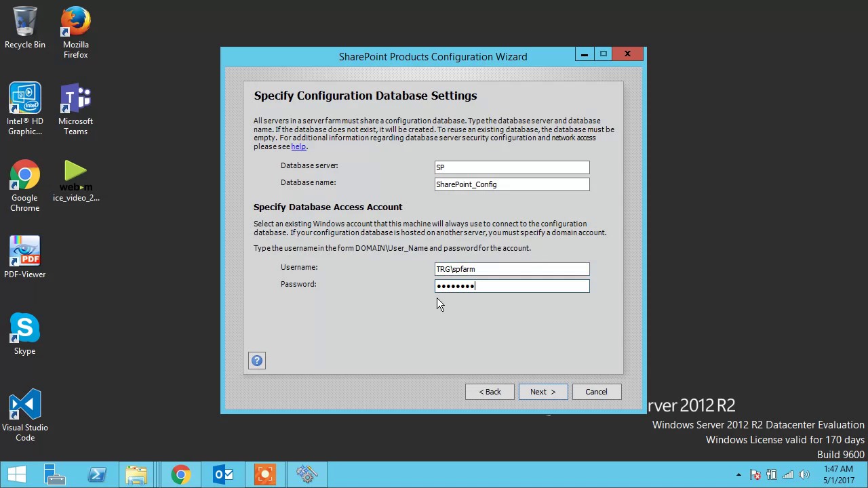
Task: Close the SharePoint Configuration Wizard window
Action: (627, 54)
